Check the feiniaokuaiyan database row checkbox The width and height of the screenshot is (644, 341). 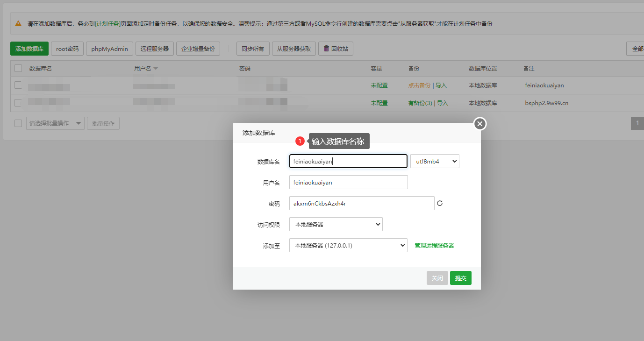[18, 85]
